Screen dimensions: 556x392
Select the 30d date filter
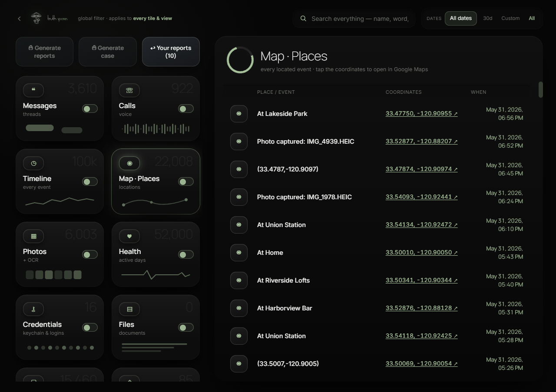click(488, 18)
